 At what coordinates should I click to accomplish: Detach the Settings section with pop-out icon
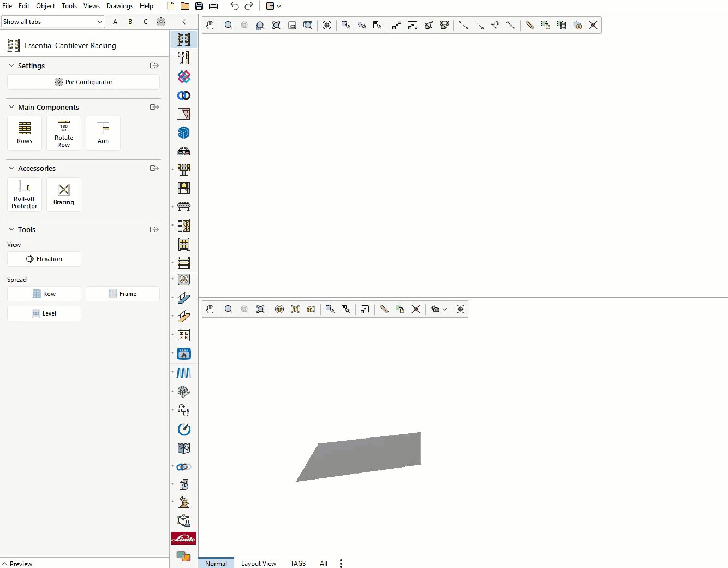(x=154, y=66)
